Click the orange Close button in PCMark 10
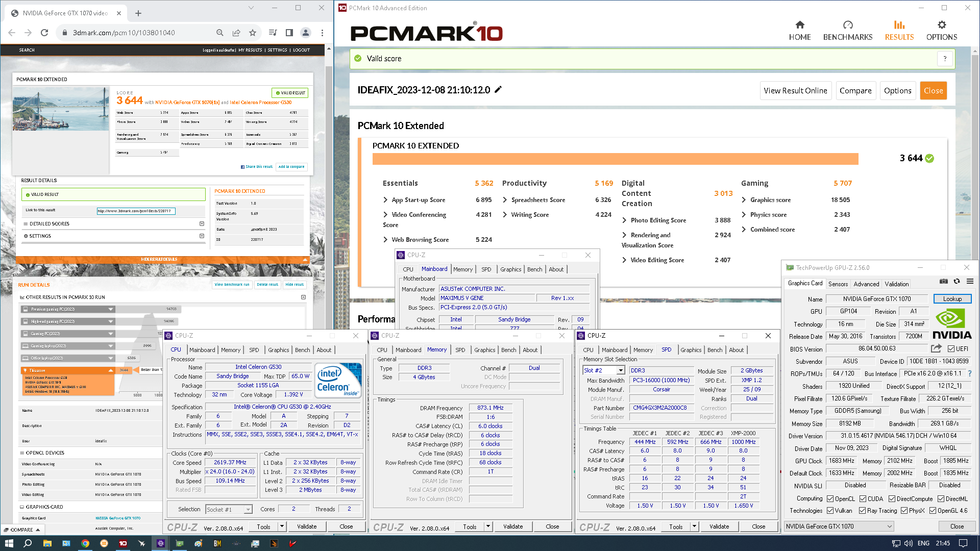 (x=933, y=90)
